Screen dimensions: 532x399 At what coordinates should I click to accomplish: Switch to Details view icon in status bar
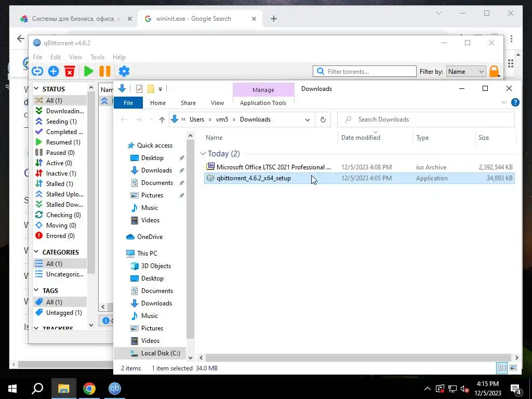[x=502, y=368]
